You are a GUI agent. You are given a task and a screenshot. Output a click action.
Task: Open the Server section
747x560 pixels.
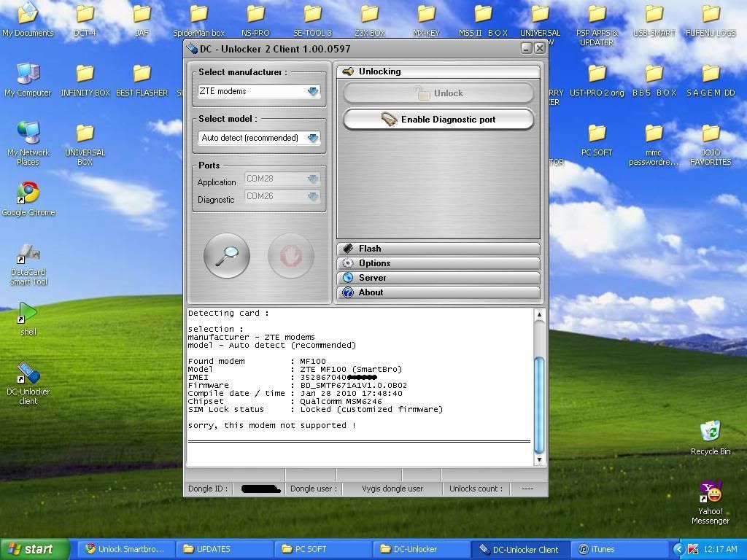[438, 278]
